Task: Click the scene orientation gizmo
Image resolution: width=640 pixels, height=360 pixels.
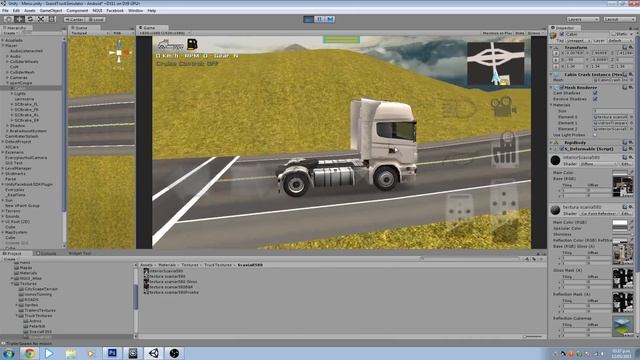Action: 119,53
